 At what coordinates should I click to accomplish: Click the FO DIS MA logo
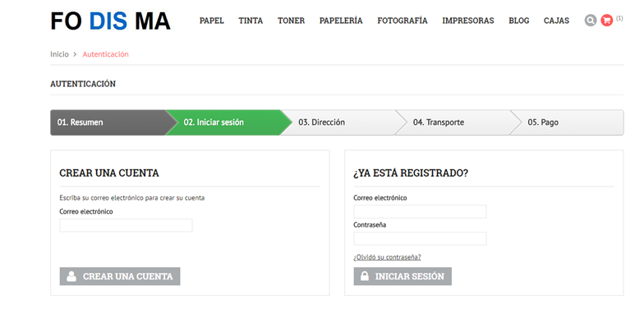(110, 21)
